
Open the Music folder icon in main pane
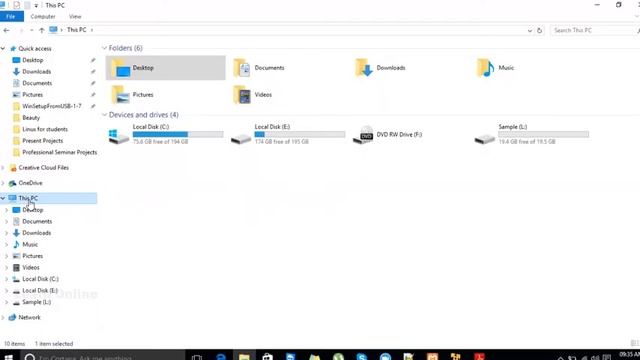485,68
